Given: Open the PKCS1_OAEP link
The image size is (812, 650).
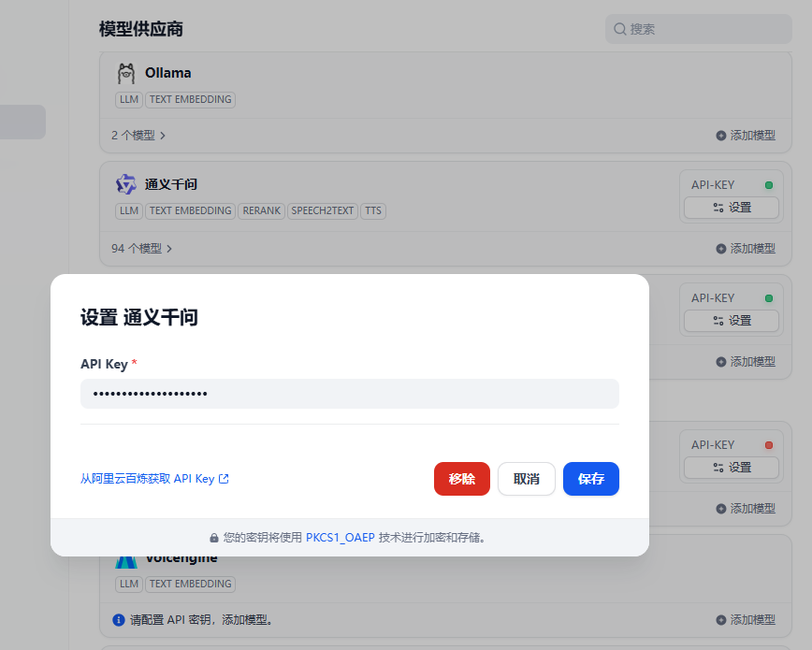Looking at the screenshot, I should (x=341, y=538).
